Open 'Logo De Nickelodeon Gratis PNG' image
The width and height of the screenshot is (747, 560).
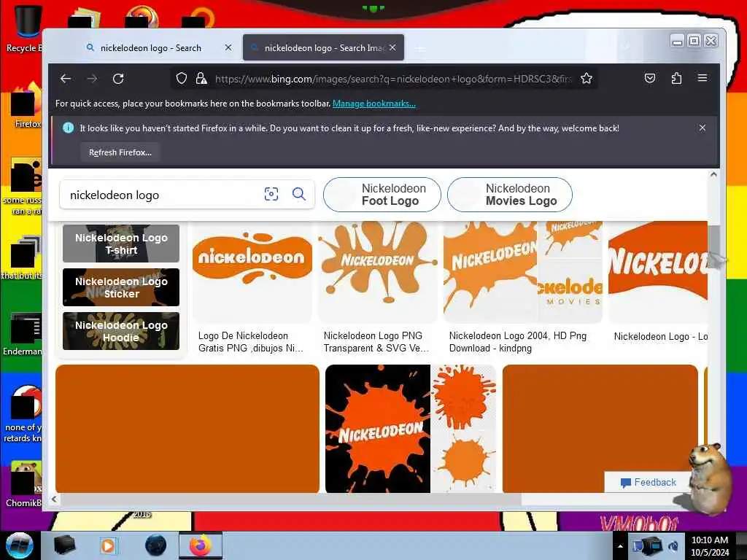pyautogui.click(x=252, y=271)
